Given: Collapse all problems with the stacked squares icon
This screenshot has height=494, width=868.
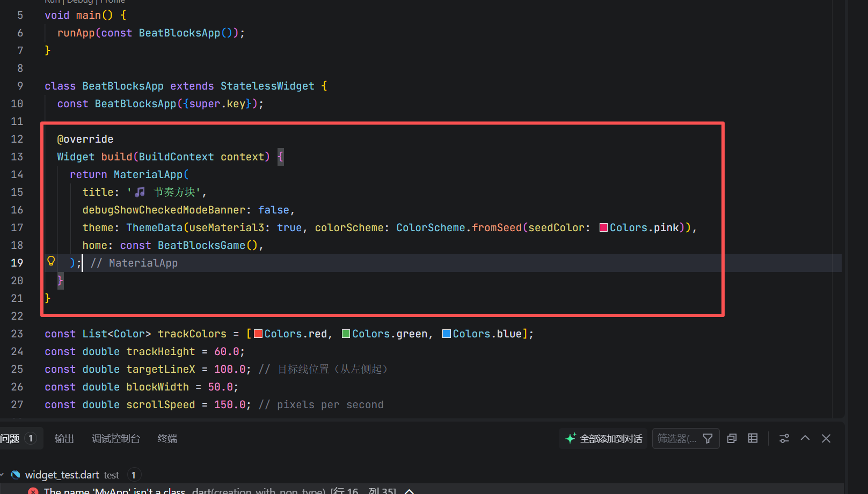Looking at the screenshot, I should pos(732,439).
